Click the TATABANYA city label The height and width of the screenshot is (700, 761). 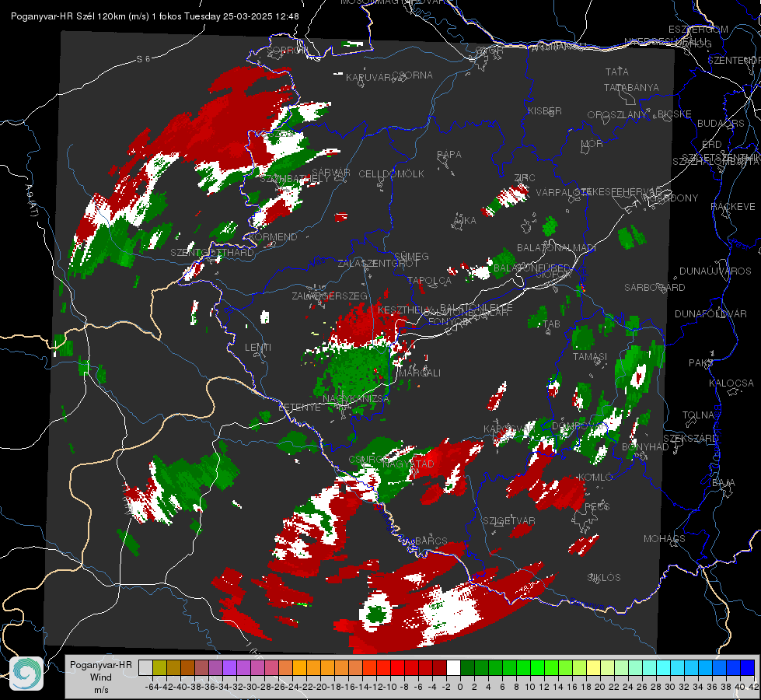click(631, 87)
